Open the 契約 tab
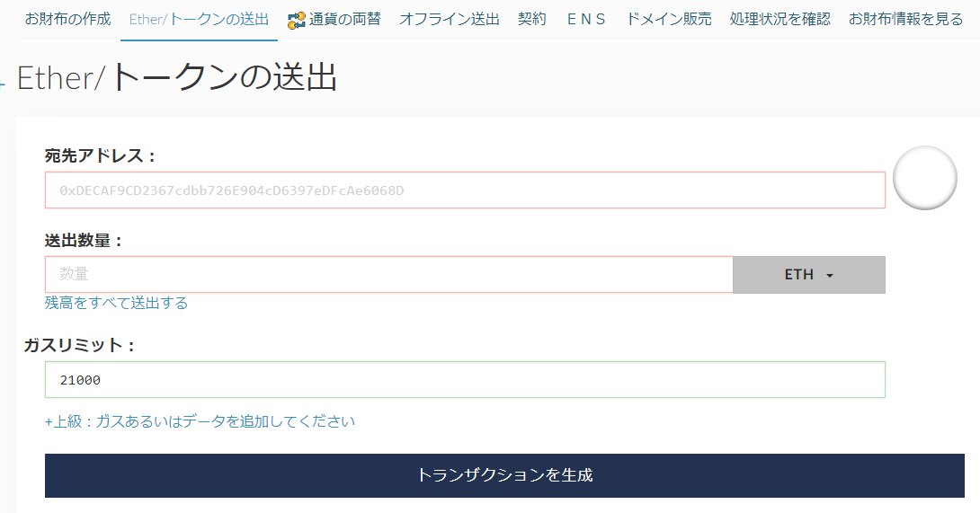This screenshot has width=980, height=513. (x=532, y=20)
